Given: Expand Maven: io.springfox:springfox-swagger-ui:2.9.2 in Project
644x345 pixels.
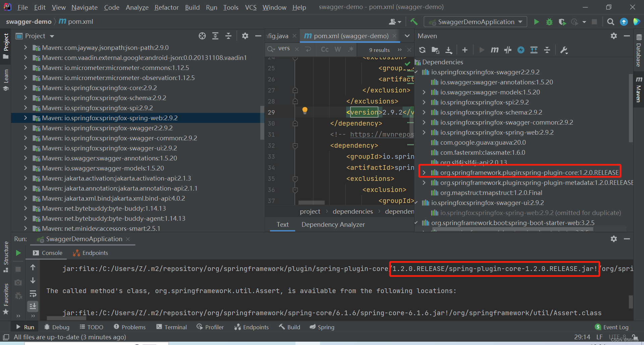Looking at the screenshot, I should 25,148.
